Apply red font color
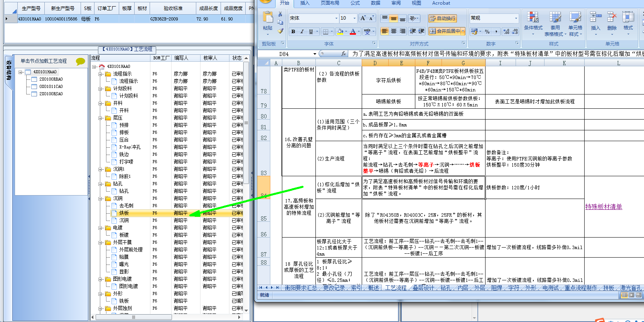 tap(353, 32)
